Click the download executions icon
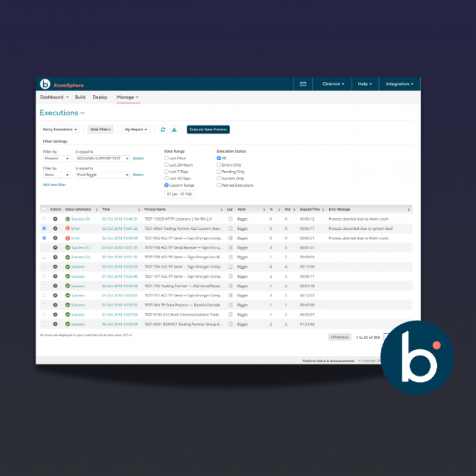 [x=174, y=129]
